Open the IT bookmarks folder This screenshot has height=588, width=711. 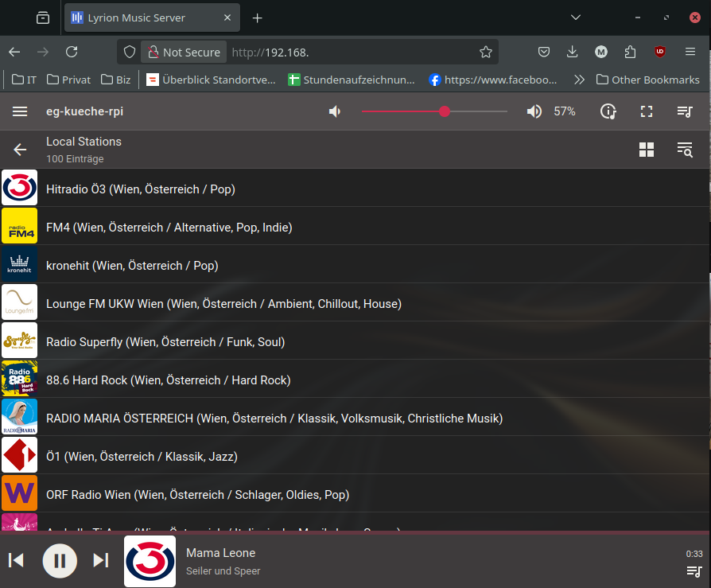point(24,80)
